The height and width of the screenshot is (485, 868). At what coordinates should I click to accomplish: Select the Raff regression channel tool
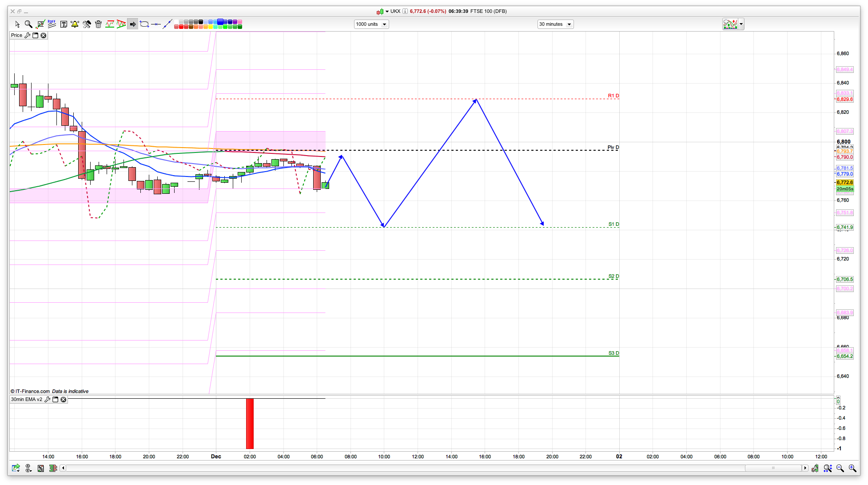[52, 24]
